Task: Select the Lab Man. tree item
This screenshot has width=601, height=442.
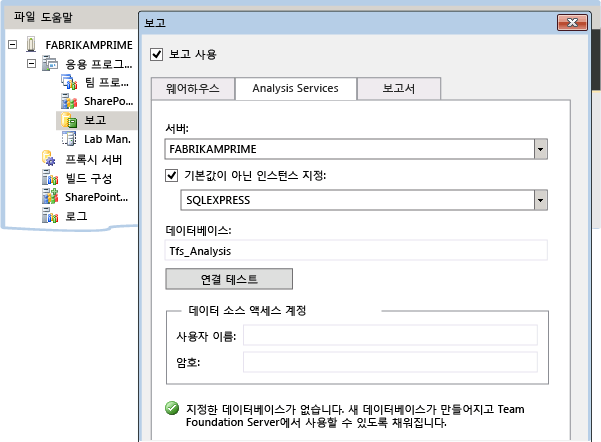Action: tap(107, 139)
